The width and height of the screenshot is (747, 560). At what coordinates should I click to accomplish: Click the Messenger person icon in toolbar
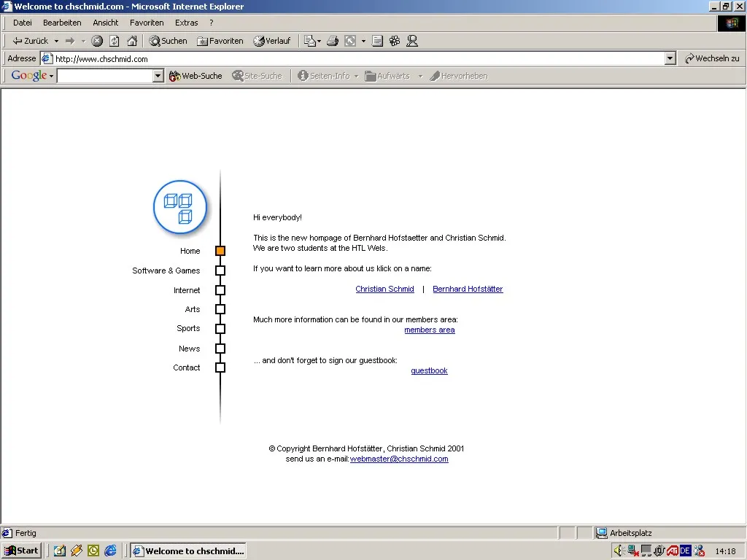click(x=412, y=41)
